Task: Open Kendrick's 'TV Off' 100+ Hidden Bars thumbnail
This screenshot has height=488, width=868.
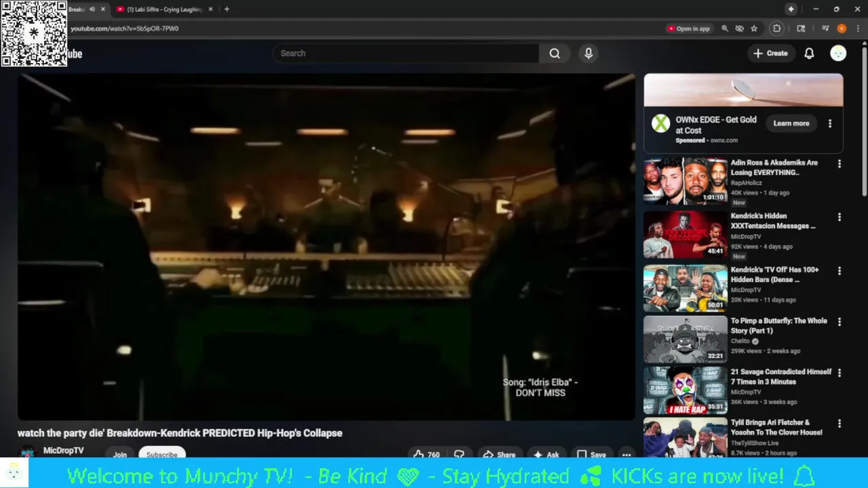Action: point(685,288)
